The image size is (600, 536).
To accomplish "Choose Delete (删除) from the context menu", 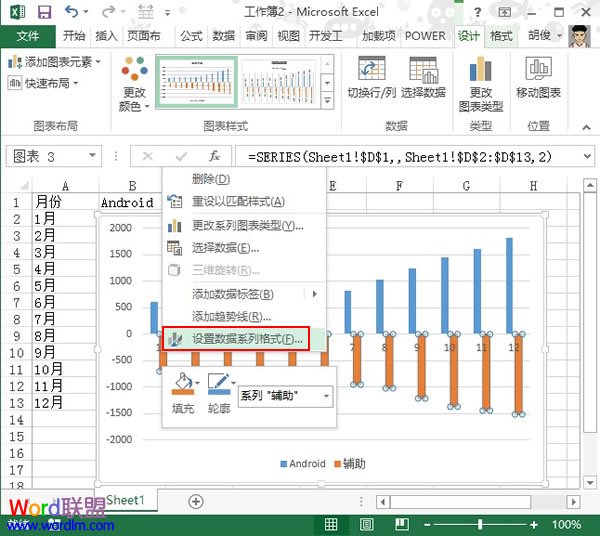I will coord(244,179).
